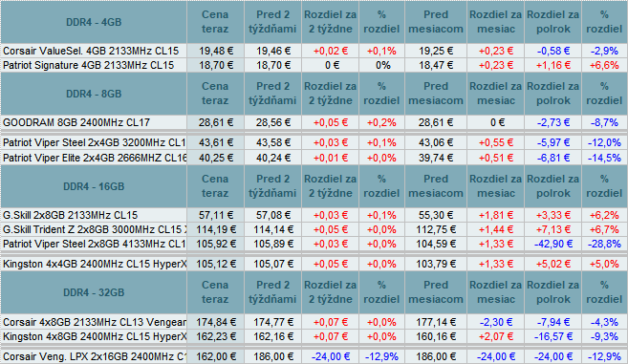Select G.Skill 2x8GB 2133MHz CL15 product

[70, 215]
